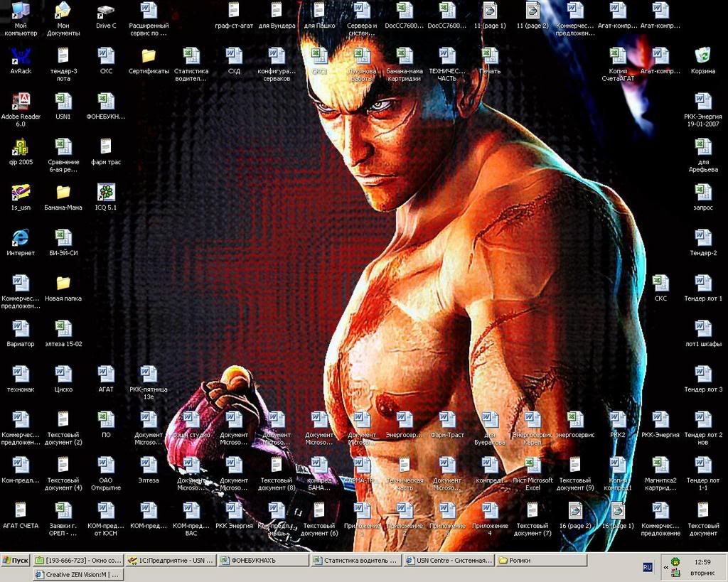Switch to 1С:Предприятие - USN taskbar button
Screen dimensions: 728x582
171,560
